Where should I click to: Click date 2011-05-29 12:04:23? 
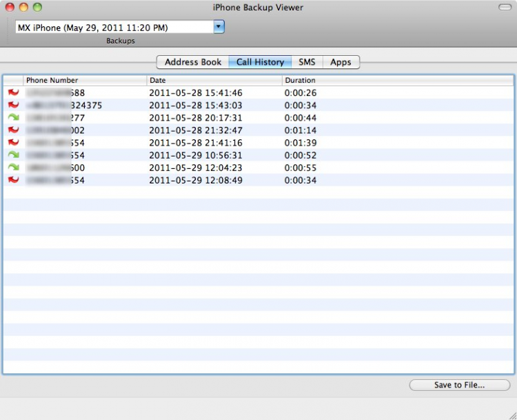click(196, 168)
